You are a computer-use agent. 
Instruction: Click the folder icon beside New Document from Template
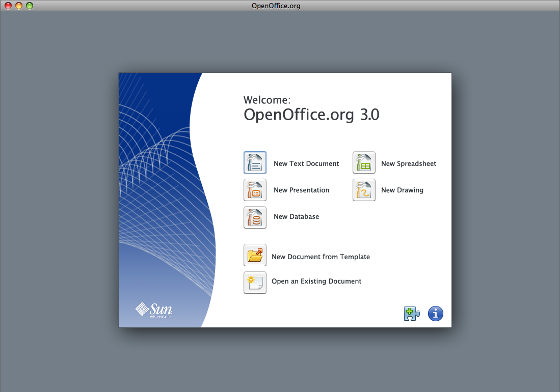(255, 255)
